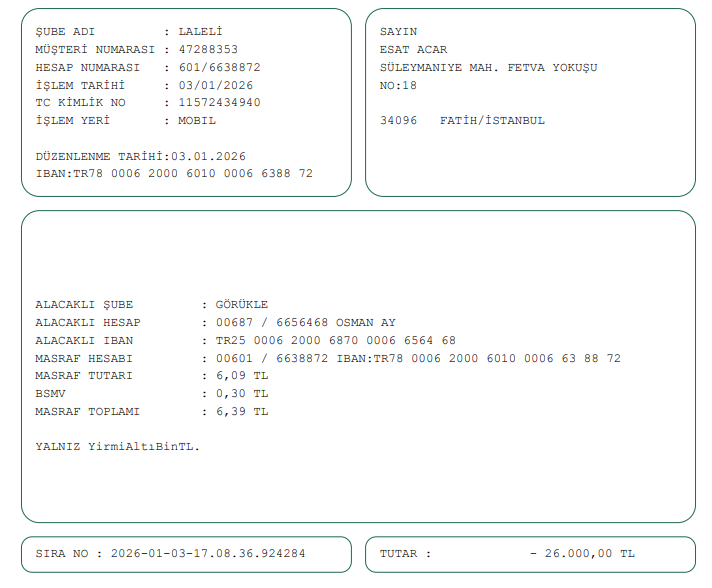Select the SIRA NO sequence number
Screen dimensions: 712x588
click(x=208, y=553)
